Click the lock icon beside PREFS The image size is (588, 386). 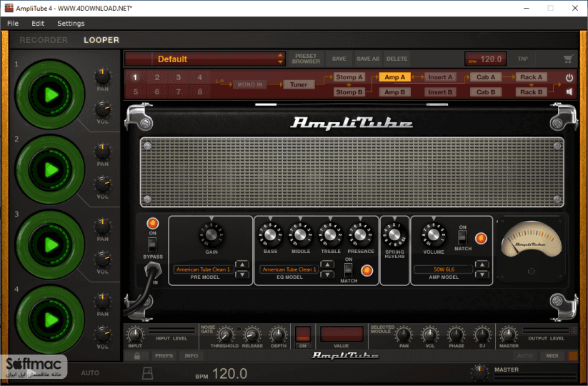pyautogui.click(x=137, y=355)
